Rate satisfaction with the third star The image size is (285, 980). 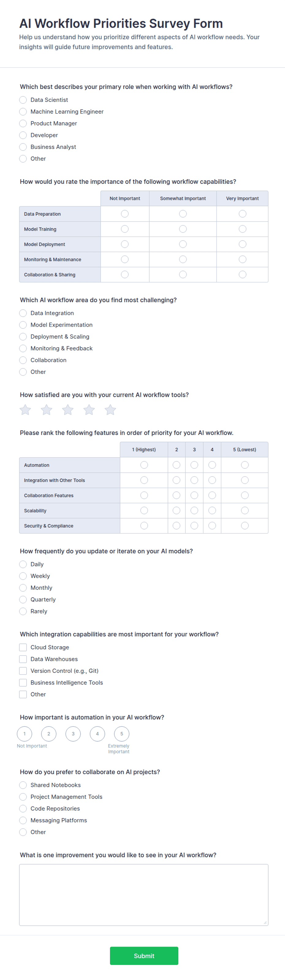coord(68,410)
